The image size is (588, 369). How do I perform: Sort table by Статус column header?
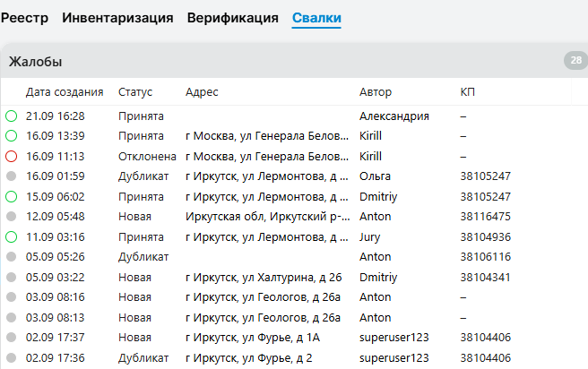click(x=135, y=92)
